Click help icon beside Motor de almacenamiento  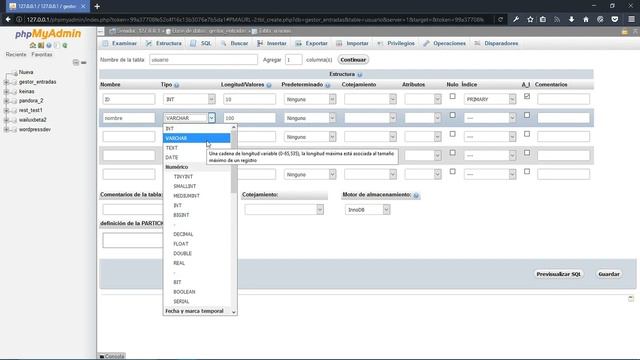[x=416, y=195]
